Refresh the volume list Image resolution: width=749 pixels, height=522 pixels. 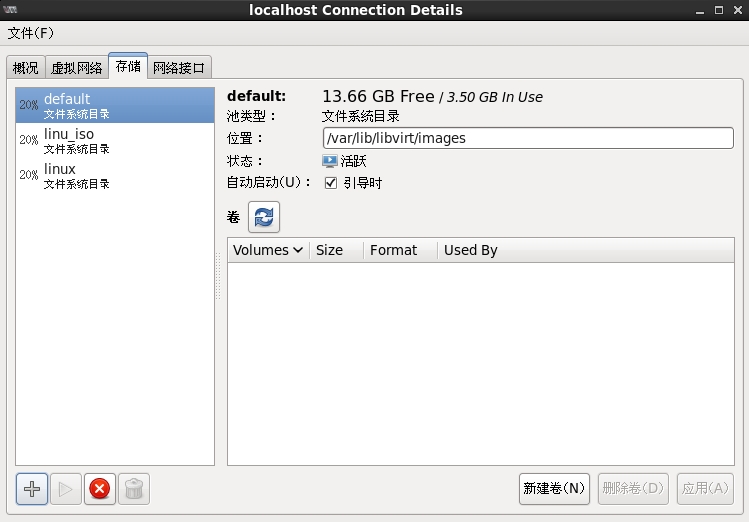[264, 217]
